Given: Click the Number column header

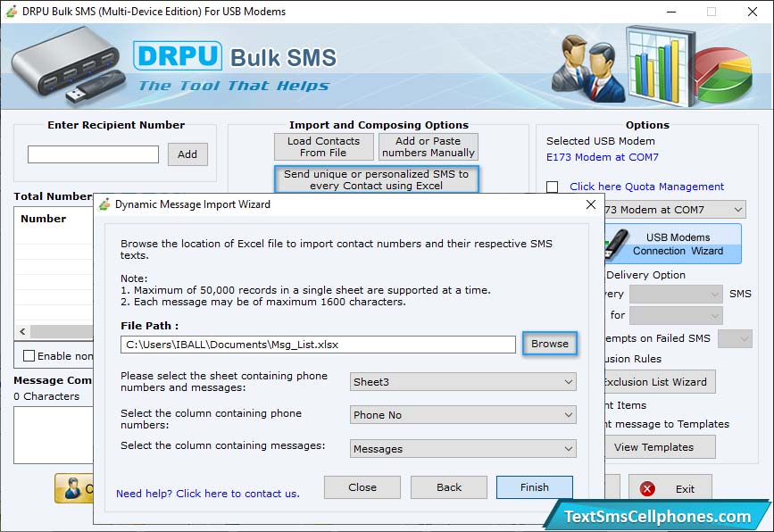Looking at the screenshot, I should pyautogui.click(x=44, y=219).
